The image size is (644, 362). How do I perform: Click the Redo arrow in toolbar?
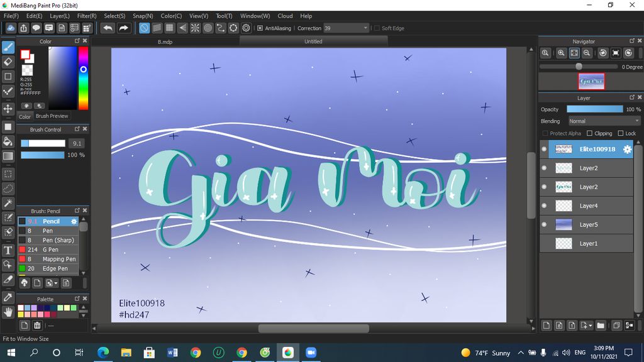[x=123, y=28]
